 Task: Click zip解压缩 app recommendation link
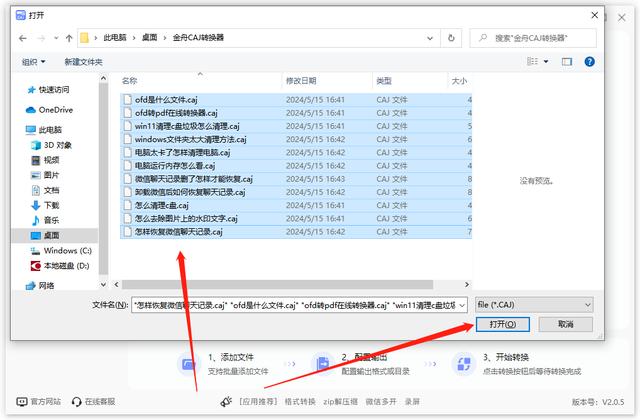(340, 402)
